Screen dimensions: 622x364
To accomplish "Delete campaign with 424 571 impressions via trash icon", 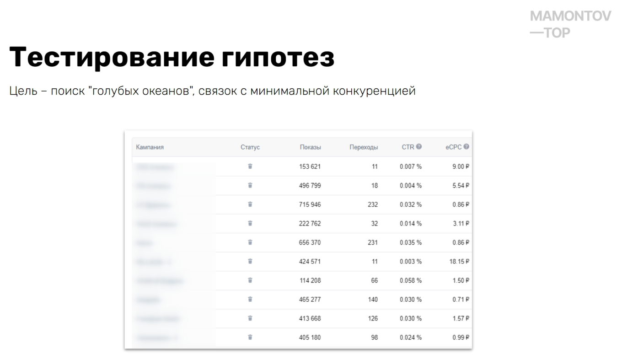I will point(250,262).
